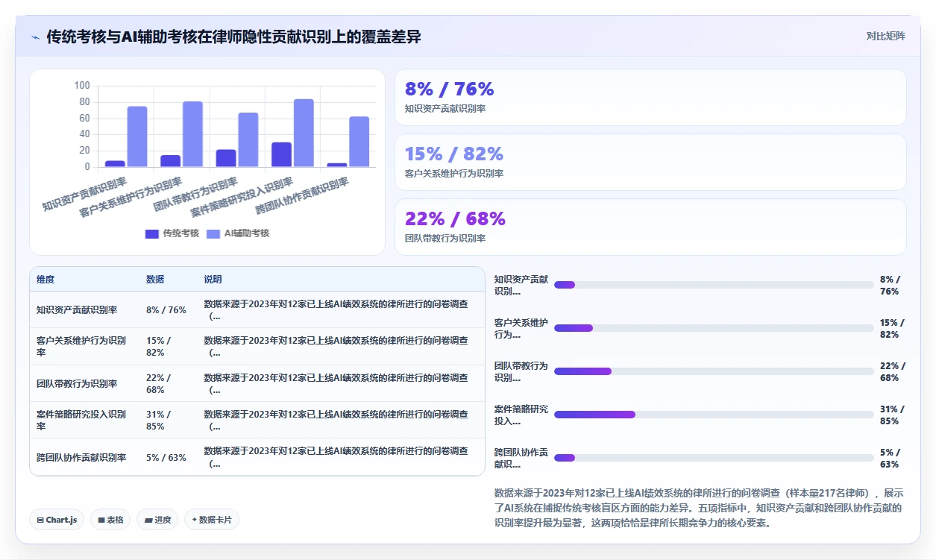Click the tallest AI bar for 案件策略研究投入识别率
This screenshot has height=560, width=936.
coord(304,133)
